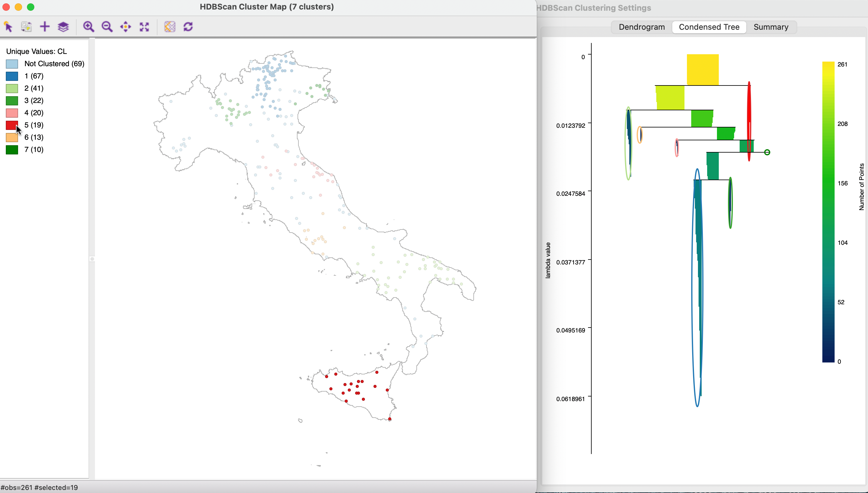Open the map layers stack icon
868x493 pixels.
click(63, 27)
